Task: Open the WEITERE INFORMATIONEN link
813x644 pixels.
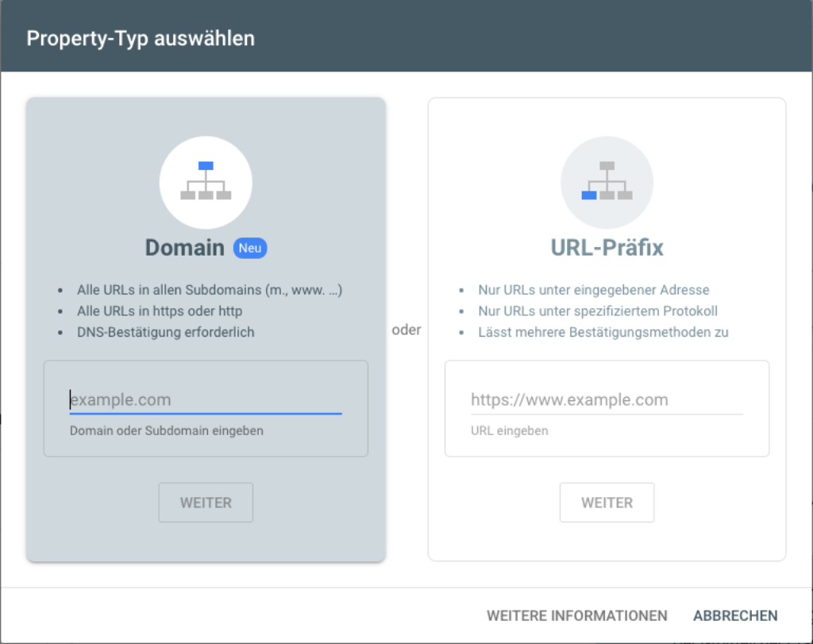Action: (576, 615)
